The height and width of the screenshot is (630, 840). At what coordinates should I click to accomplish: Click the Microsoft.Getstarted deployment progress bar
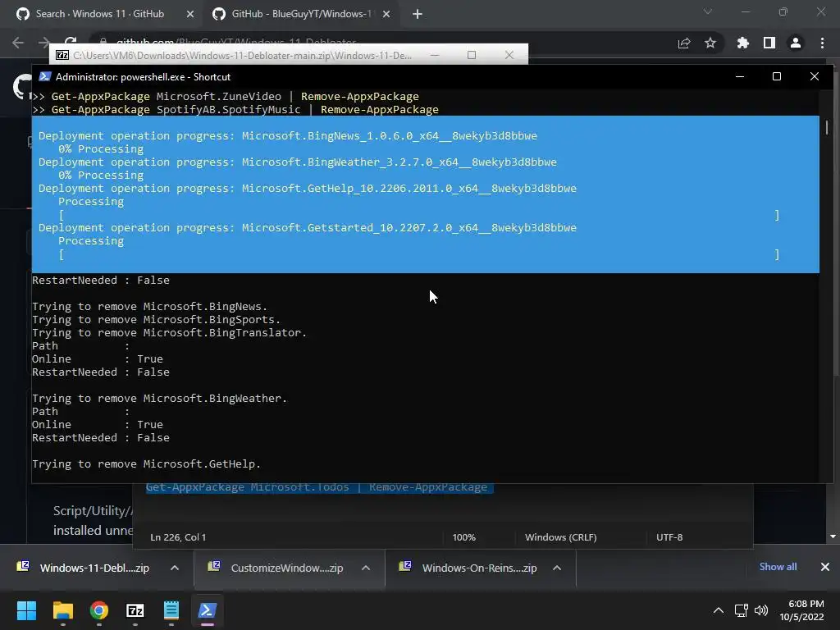419,254
